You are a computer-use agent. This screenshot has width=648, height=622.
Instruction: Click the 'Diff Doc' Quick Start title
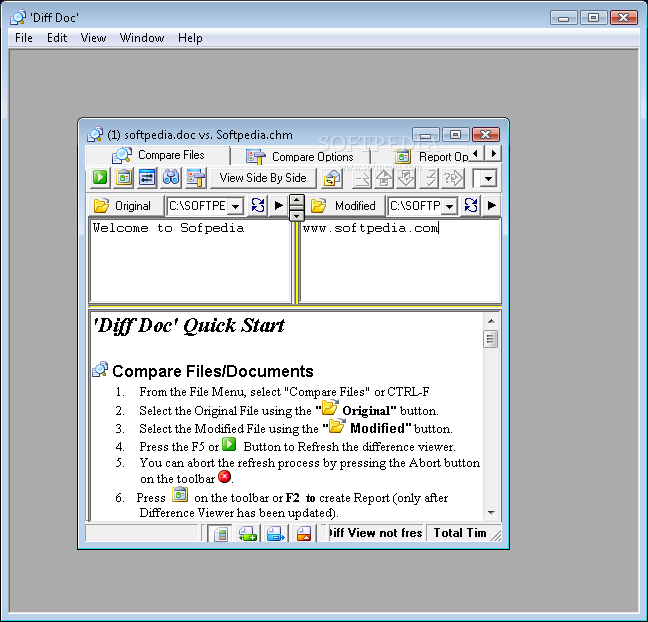pyautogui.click(x=189, y=325)
